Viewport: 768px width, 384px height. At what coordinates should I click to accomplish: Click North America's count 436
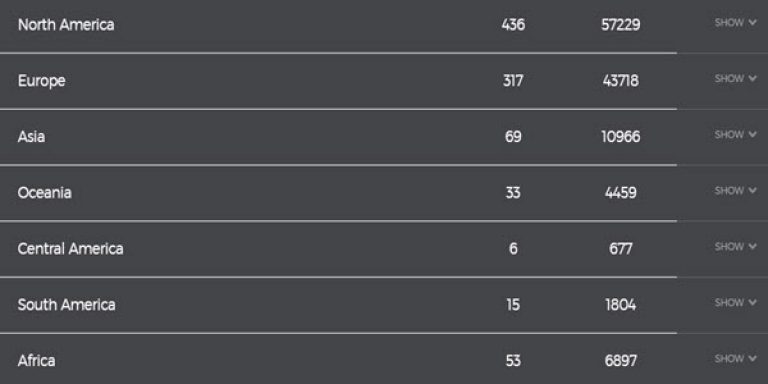point(513,25)
